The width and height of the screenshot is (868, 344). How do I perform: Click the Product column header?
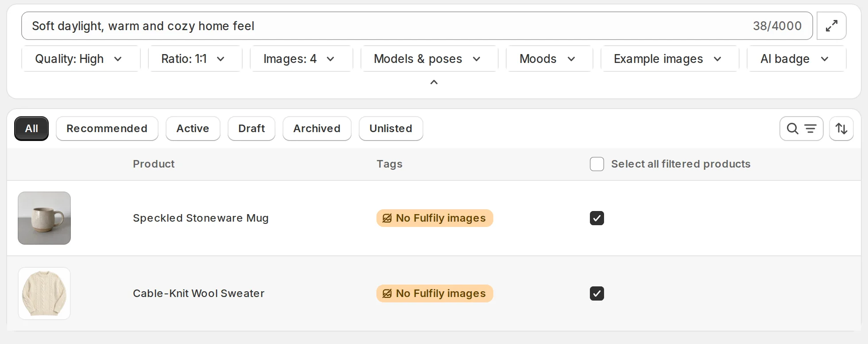pyautogui.click(x=154, y=164)
